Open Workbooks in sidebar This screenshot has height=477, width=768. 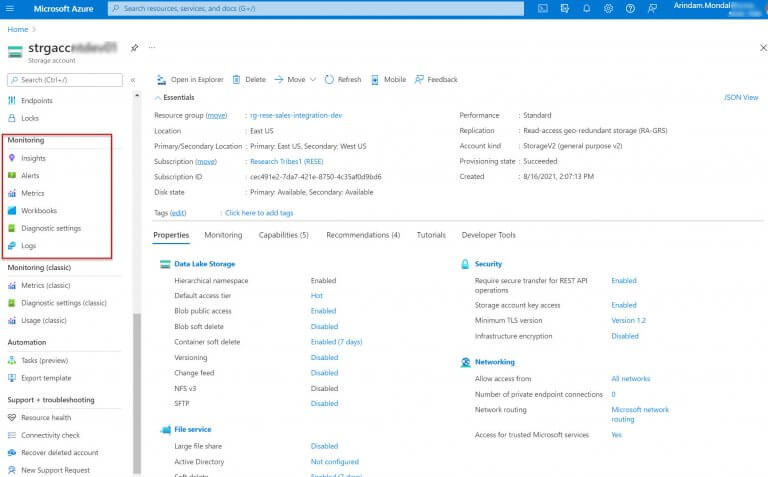coord(39,211)
